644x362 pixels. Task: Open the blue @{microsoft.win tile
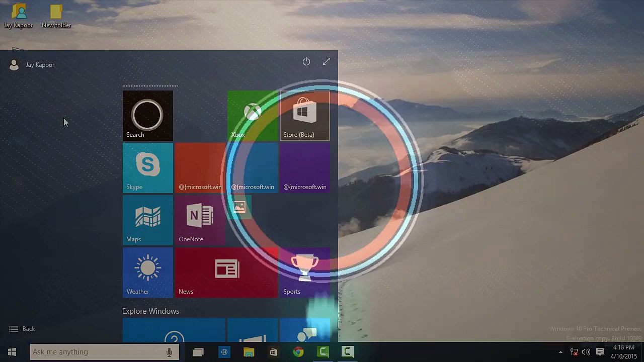coord(252,167)
